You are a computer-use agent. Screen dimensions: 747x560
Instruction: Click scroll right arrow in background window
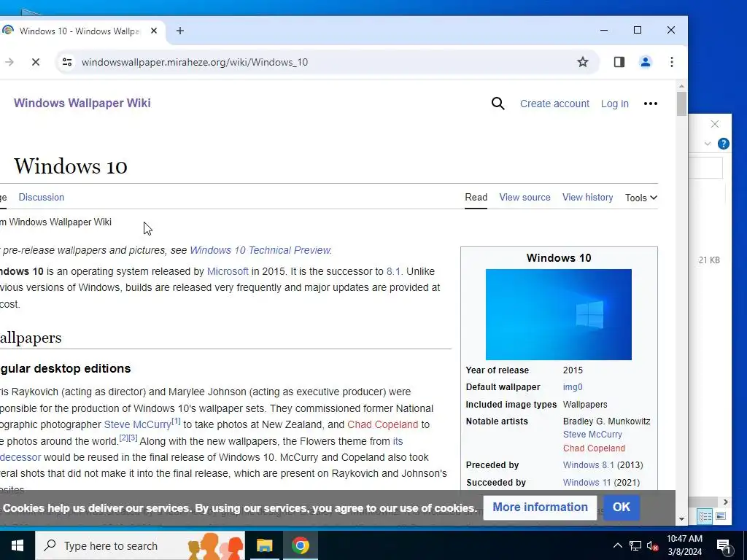tap(726, 502)
